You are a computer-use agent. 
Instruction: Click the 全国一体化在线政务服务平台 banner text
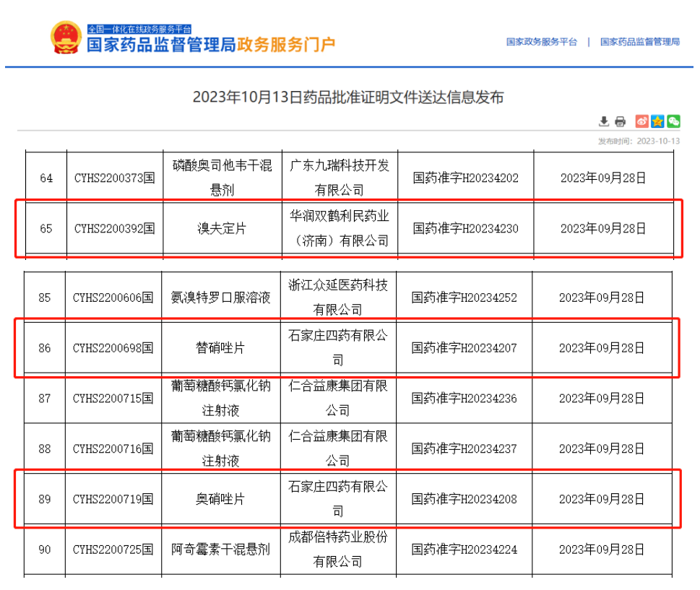click(x=139, y=29)
